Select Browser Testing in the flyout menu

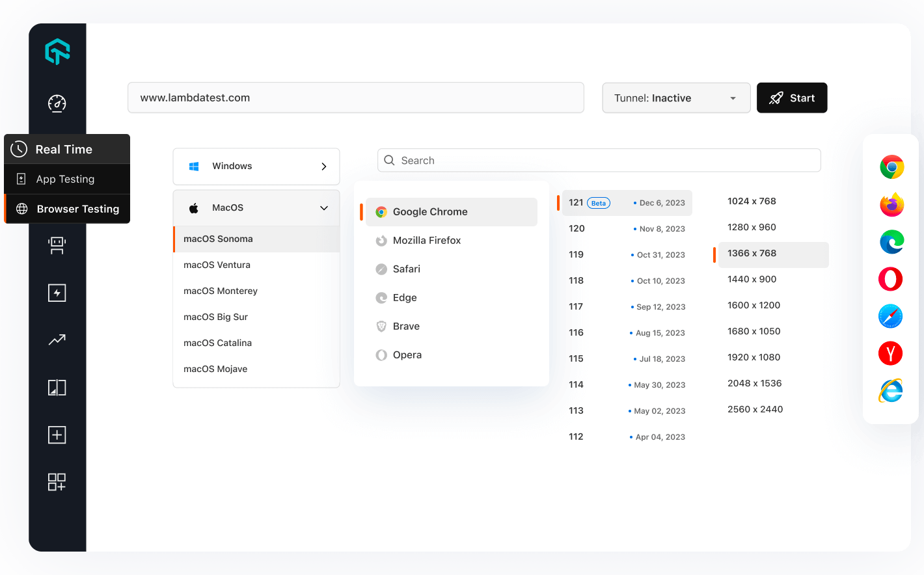pos(67,209)
